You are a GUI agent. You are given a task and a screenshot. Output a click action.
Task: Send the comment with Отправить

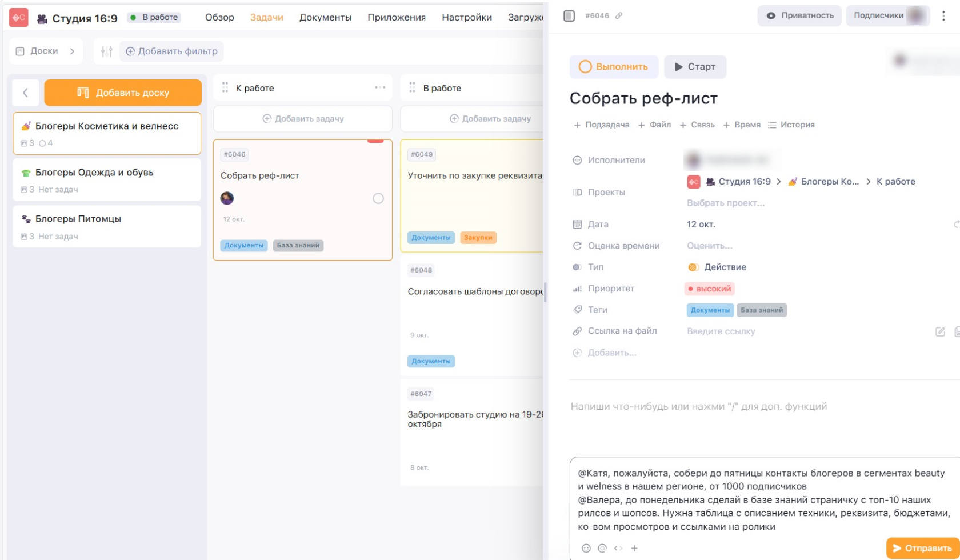tap(922, 548)
